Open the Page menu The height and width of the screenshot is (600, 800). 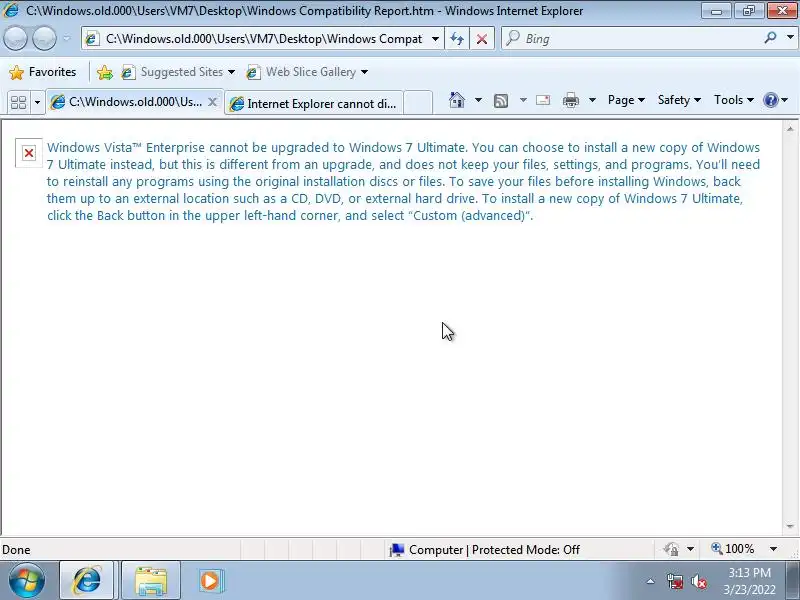coord(626,100)
